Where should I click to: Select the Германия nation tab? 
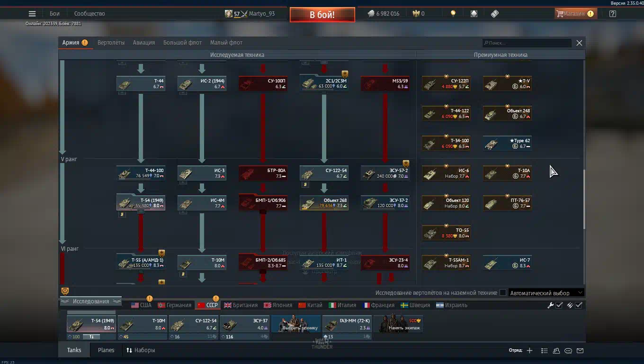point(175,305)
